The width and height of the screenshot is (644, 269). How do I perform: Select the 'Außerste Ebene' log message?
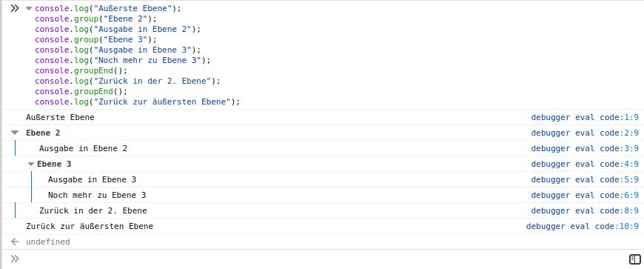coord(60,117)
